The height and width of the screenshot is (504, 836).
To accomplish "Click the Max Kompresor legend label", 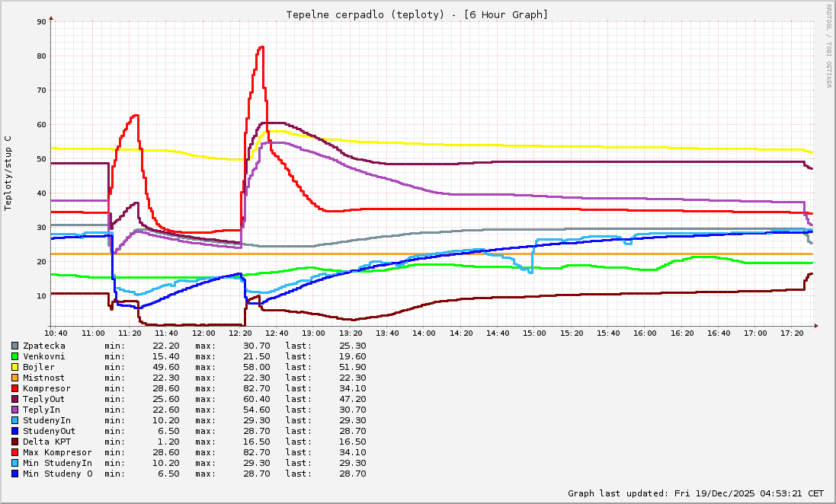I will point(57,452).
